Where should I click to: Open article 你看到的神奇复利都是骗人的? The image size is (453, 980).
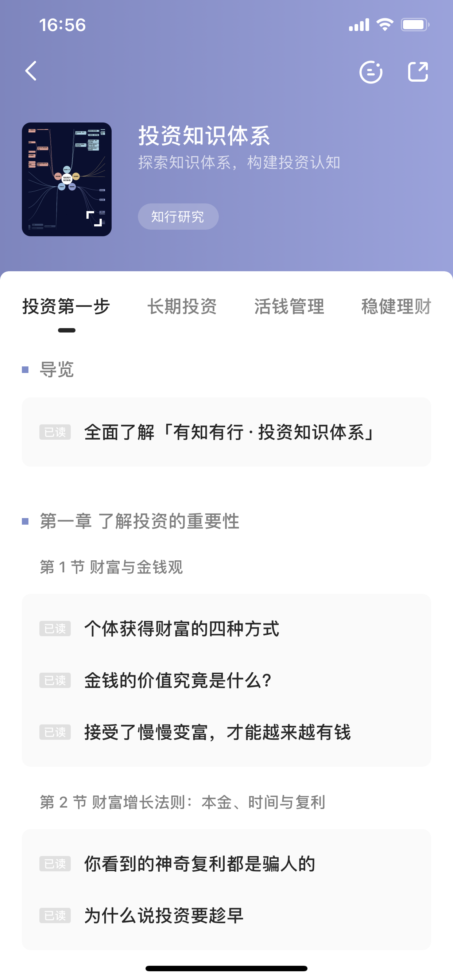(x=200, y=864)
